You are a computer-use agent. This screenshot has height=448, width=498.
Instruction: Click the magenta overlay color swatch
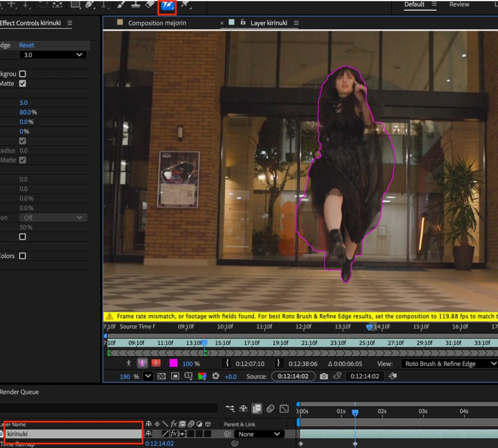tap(173, 363)
